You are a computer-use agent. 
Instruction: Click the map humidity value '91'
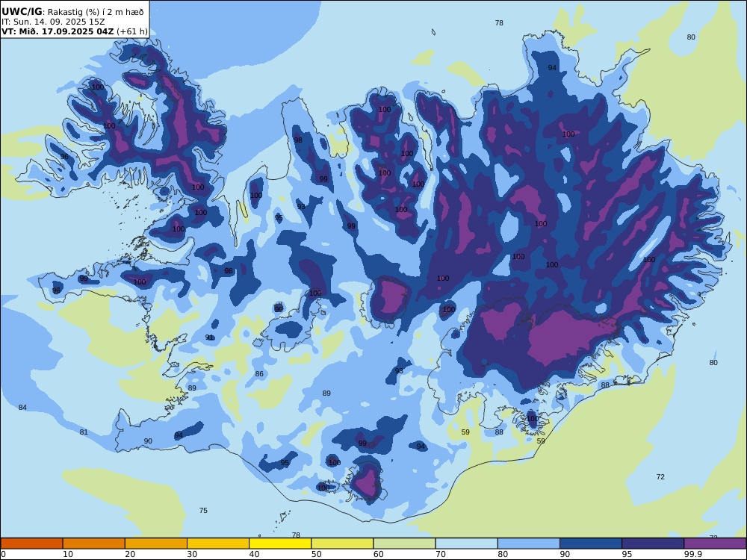(x=210, y=337)
